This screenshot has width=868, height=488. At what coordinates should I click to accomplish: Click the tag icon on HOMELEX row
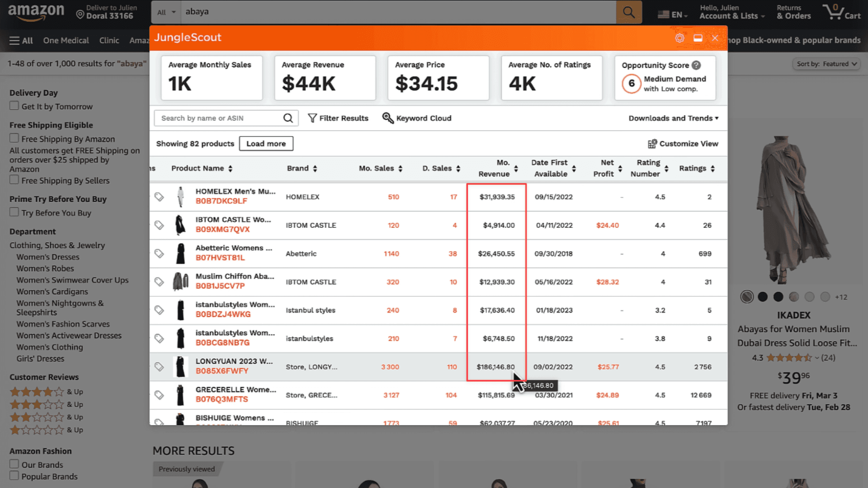tap(159, 197)
